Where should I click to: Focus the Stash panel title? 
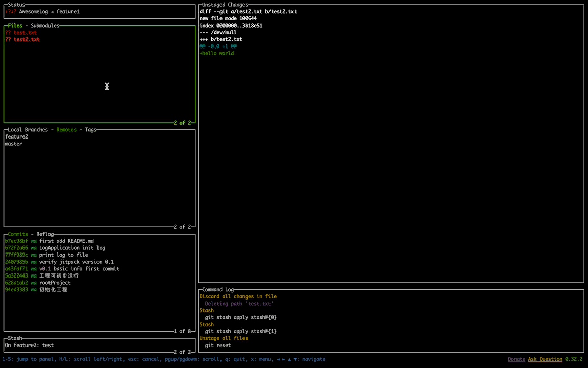point(15,338)
